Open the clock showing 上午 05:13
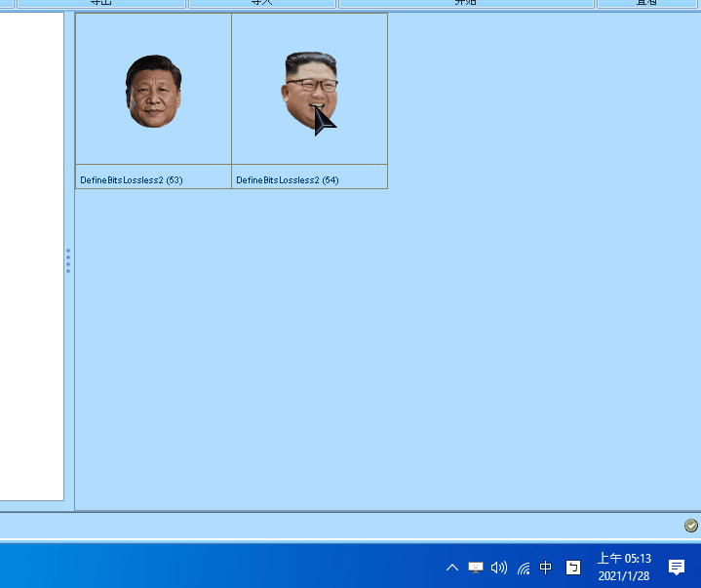The height and width of the screenshot is (588, 701). coord(625,567)
